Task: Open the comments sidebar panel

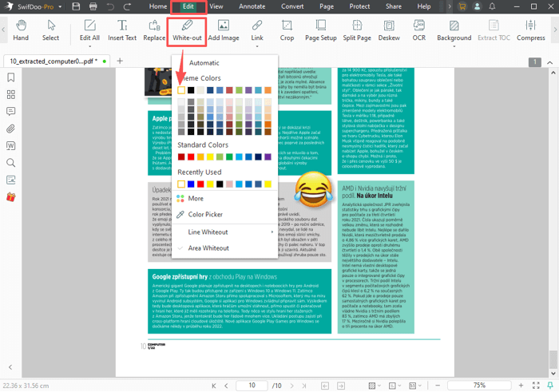Action: 11,112
